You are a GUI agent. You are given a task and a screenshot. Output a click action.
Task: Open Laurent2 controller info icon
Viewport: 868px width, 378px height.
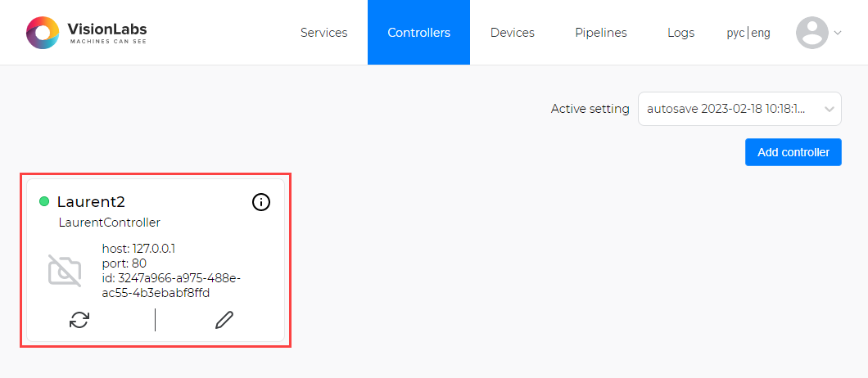coord(260,203)
